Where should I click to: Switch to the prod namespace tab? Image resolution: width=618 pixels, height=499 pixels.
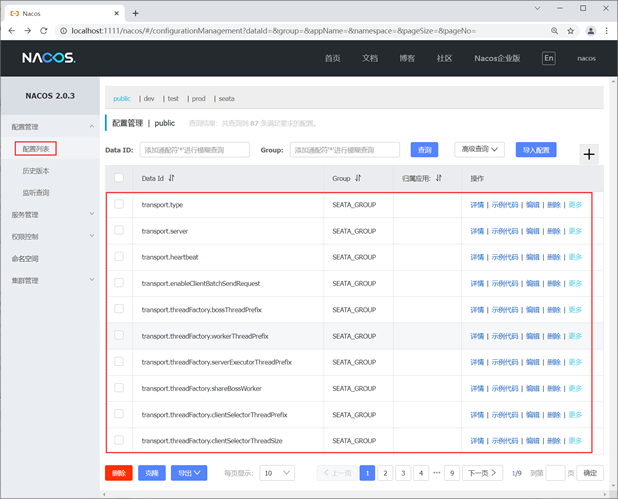(199, 99)
